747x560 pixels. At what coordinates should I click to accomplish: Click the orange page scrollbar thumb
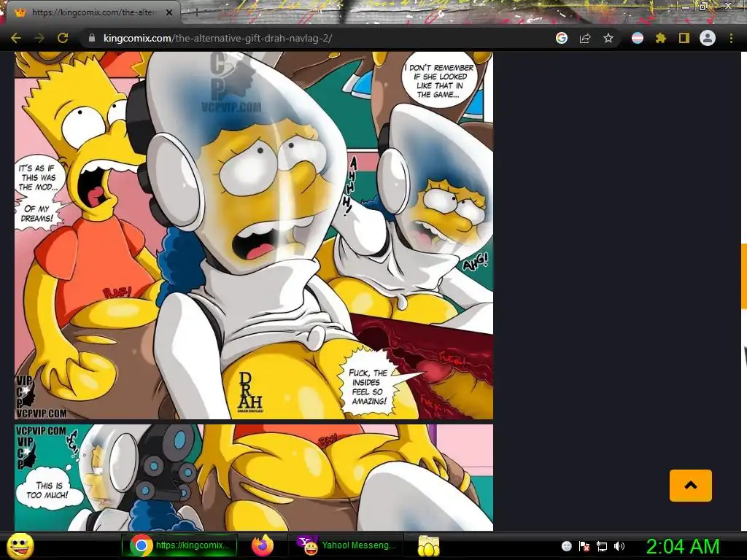click(x=743, y=276)
